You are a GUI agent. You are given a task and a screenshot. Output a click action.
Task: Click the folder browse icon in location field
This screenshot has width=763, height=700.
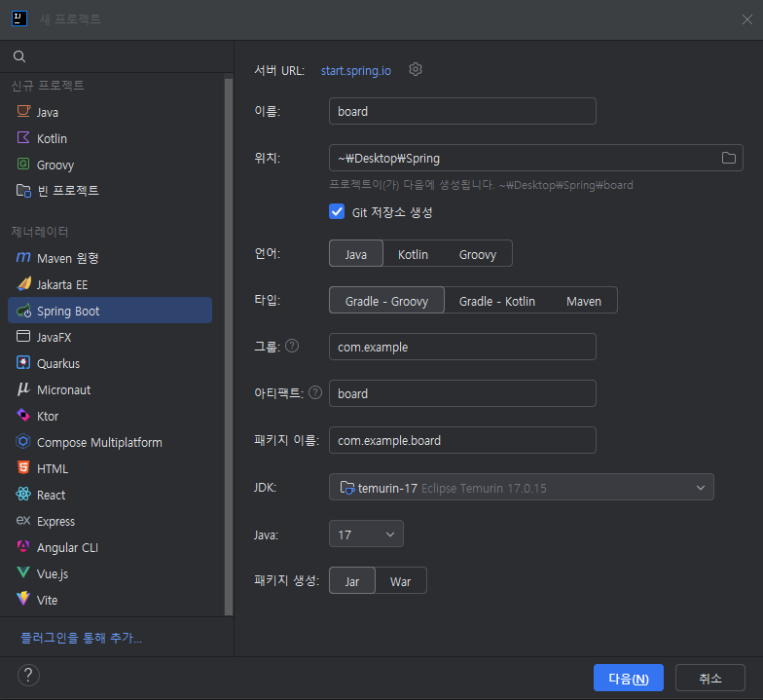[x=728, y=158]
